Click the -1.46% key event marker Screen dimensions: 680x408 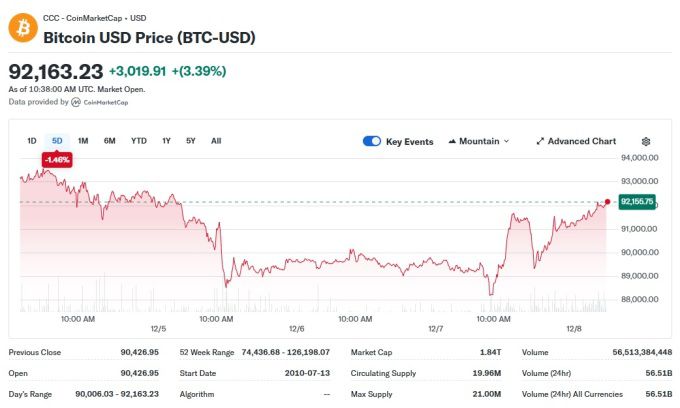coord(56,159)
